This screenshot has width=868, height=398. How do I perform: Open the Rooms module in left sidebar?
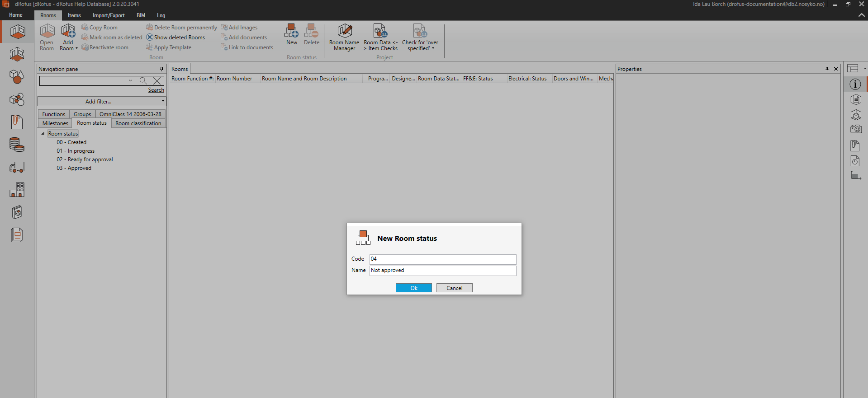[17, 32]
